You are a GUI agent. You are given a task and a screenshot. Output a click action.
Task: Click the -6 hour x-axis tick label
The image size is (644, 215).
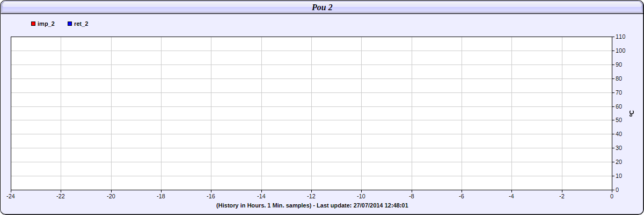coord(462,197)
